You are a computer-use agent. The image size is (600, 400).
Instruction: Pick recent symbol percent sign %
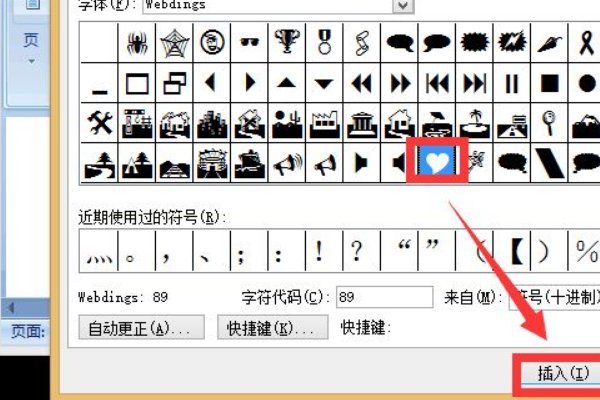pyautogui.click(x=585, y=251)
